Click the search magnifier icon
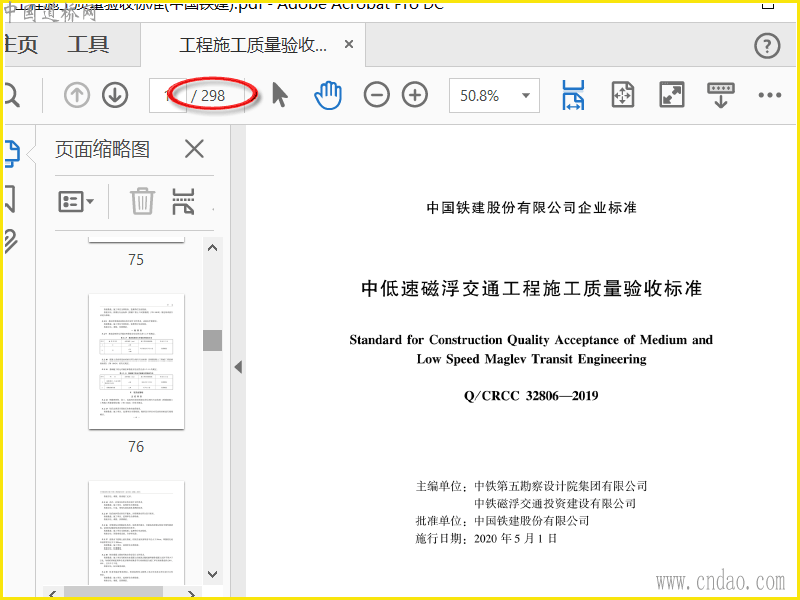This screenshot has width=800, height=600. [11, 95]
